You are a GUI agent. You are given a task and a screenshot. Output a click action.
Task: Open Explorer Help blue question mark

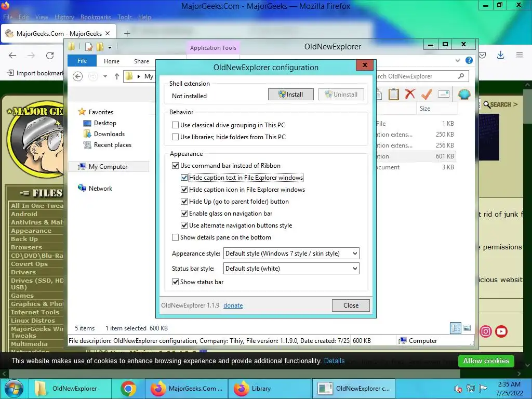click(469, 60)
